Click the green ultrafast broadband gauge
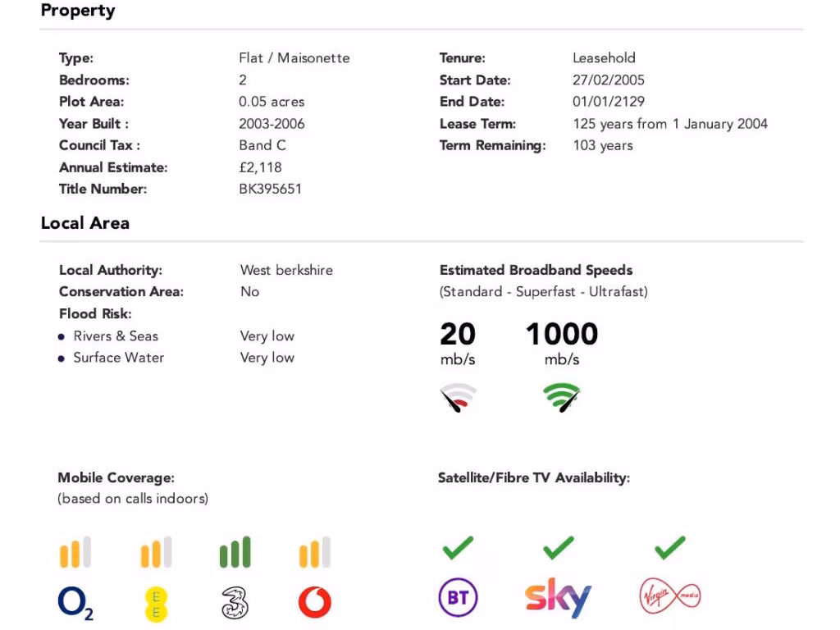840x630 pixels. coord(562,398)
